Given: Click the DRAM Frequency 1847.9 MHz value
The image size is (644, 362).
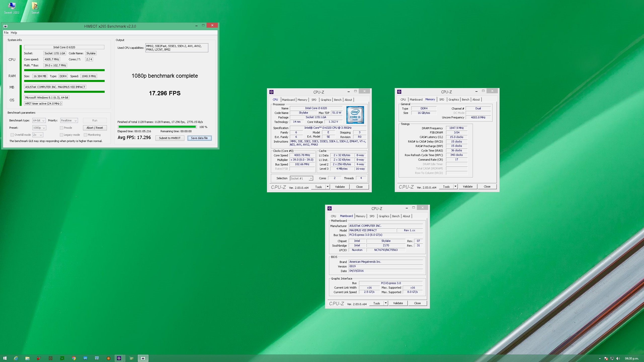Looking at the screenshot, I should [457, 128].
